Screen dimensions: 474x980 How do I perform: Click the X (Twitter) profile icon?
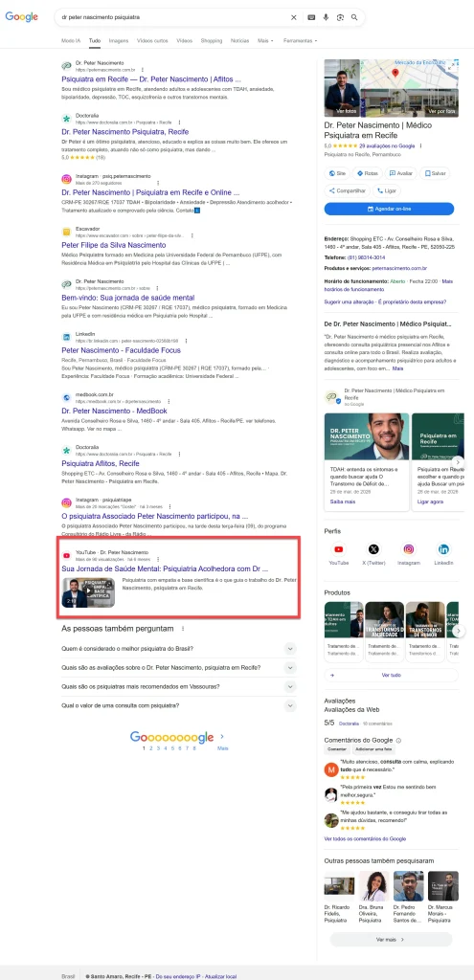coord(373,549)
